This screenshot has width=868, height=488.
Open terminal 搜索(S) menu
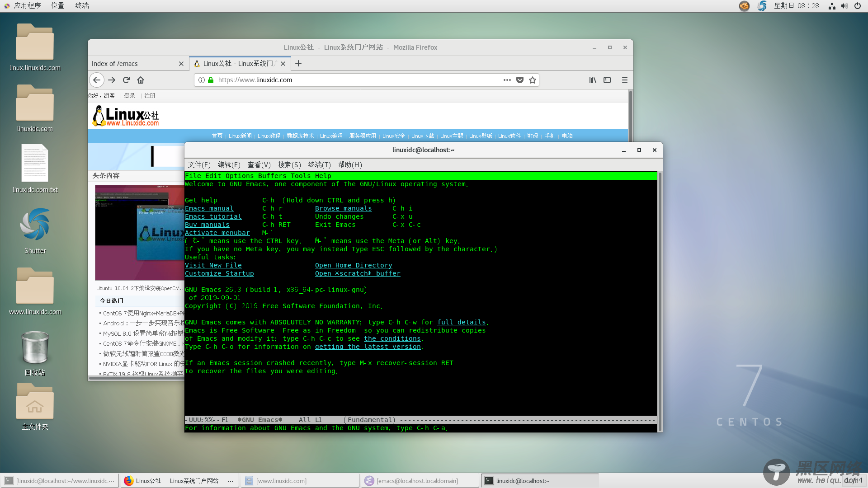(289, 165)
